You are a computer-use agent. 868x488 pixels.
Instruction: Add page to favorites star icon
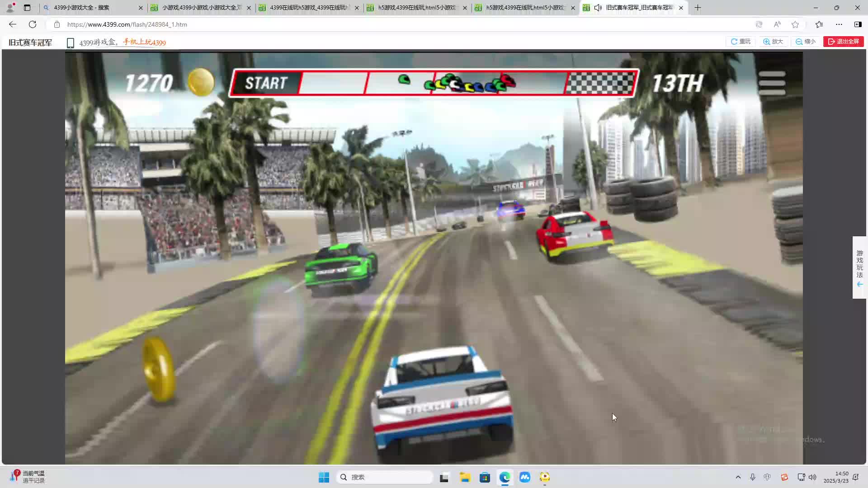click(x=795, y=24)
